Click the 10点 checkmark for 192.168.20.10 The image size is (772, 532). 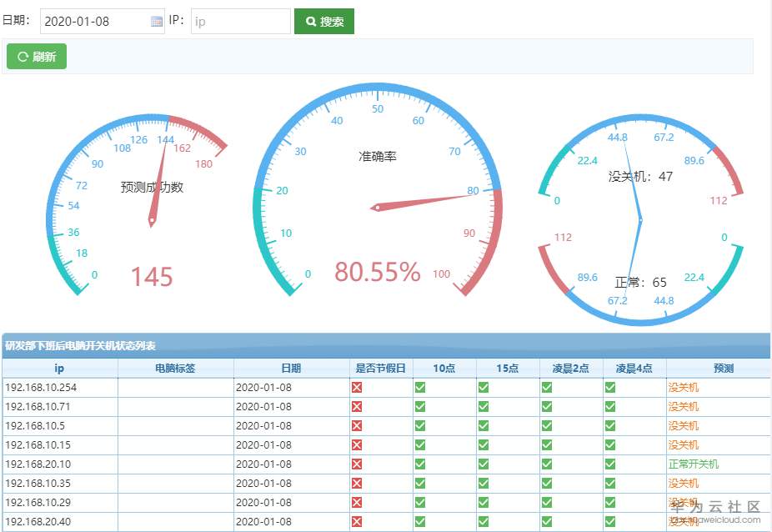click(420, 464)
